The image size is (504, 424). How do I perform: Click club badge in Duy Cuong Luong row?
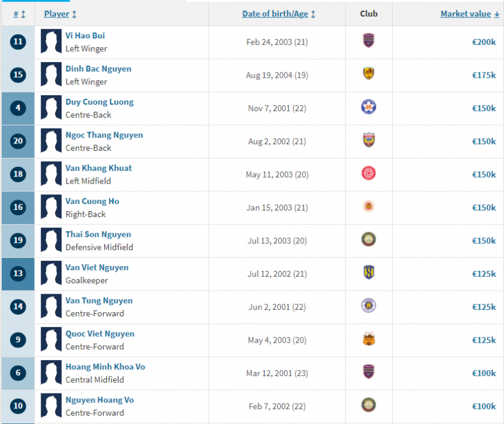(x=368, y=107)
